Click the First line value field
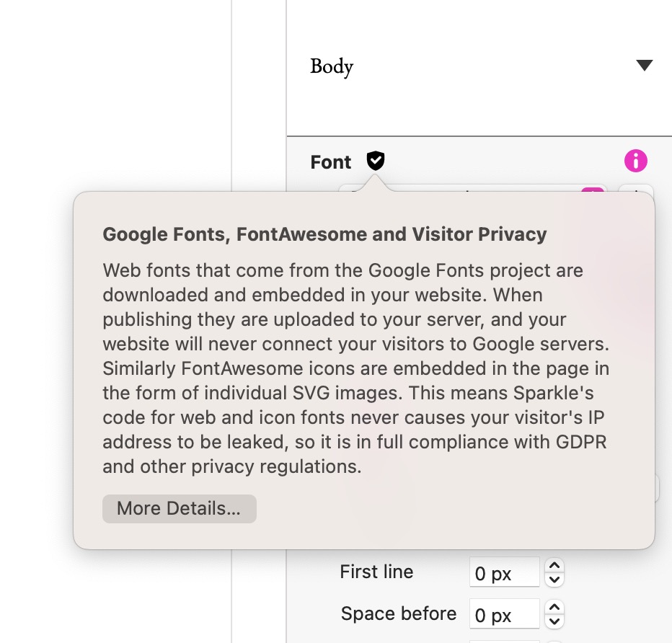 (x=504, y=572)
